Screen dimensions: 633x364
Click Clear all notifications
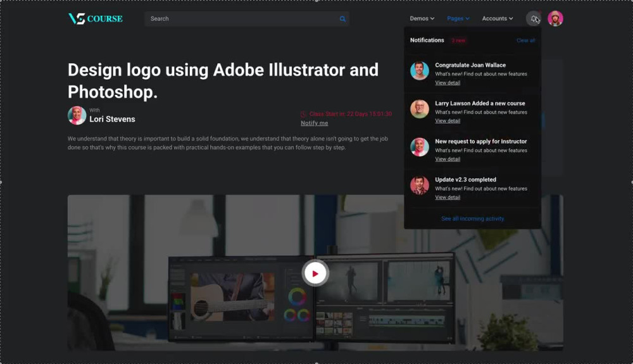pyautogui.click(x=525, y=41)
